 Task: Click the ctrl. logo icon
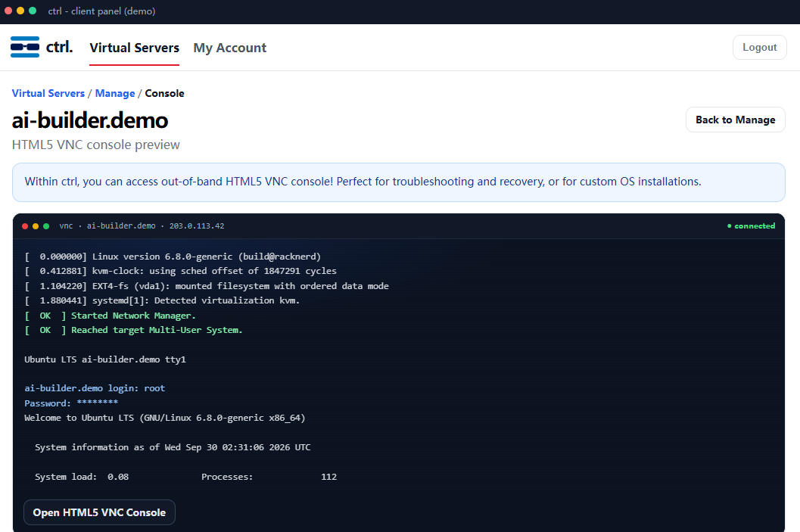coord(25,47)
